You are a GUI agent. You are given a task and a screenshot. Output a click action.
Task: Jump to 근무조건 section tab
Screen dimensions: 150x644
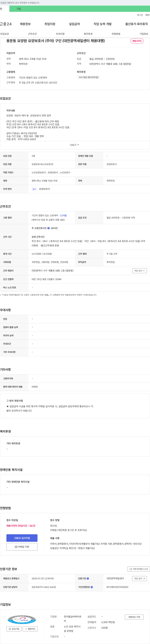[x=32, y=34]
